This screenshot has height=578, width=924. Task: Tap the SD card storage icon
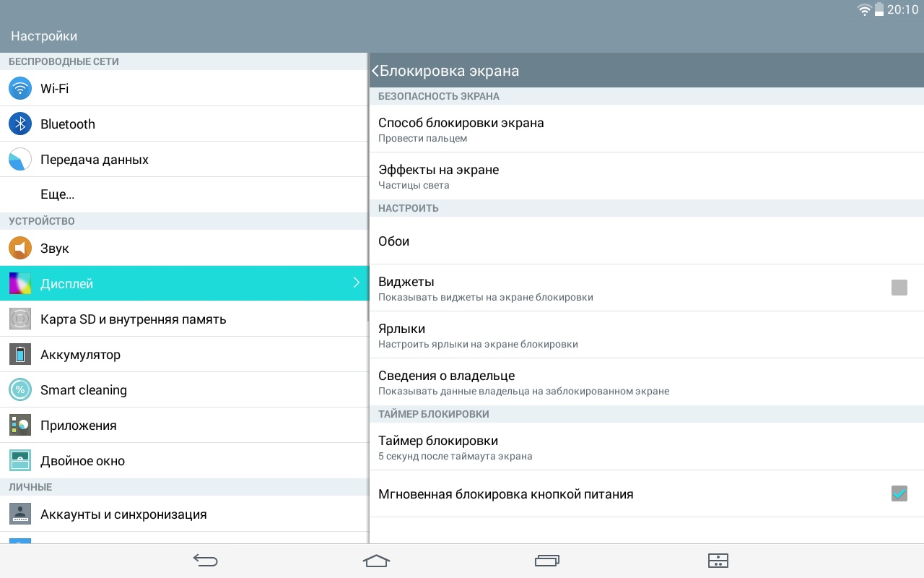pos(20,319)
